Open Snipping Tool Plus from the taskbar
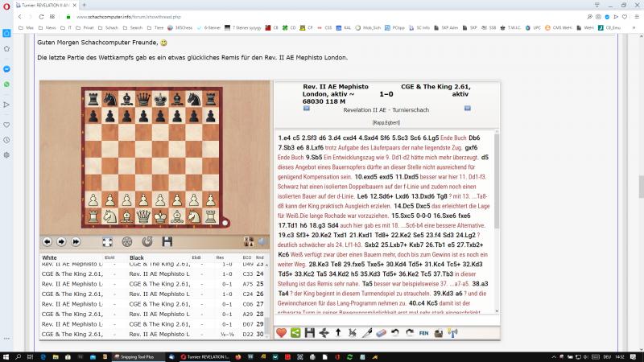The width and height of the screenshot is (644, 362). tap(142, 356)
